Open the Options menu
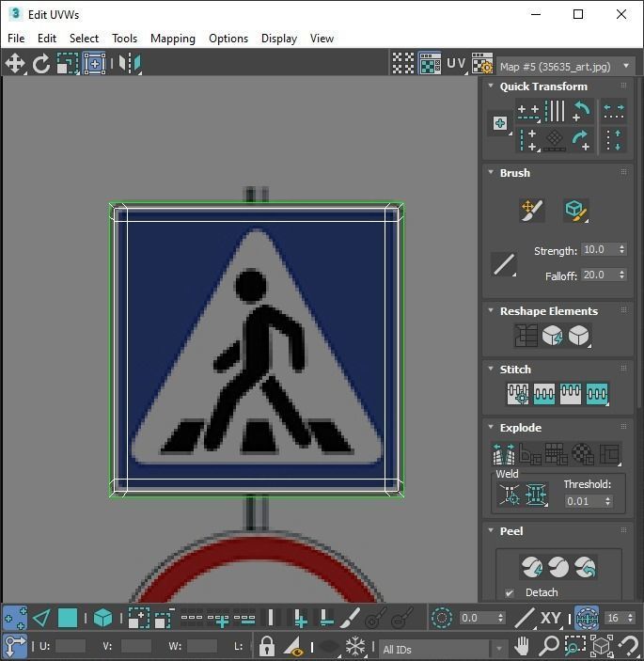 tap(228, 39)
